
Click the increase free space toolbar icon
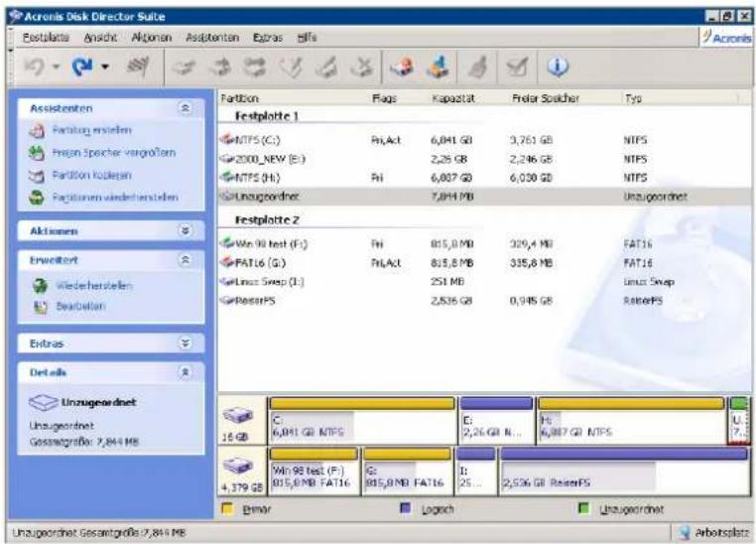(x=438, y=67)
